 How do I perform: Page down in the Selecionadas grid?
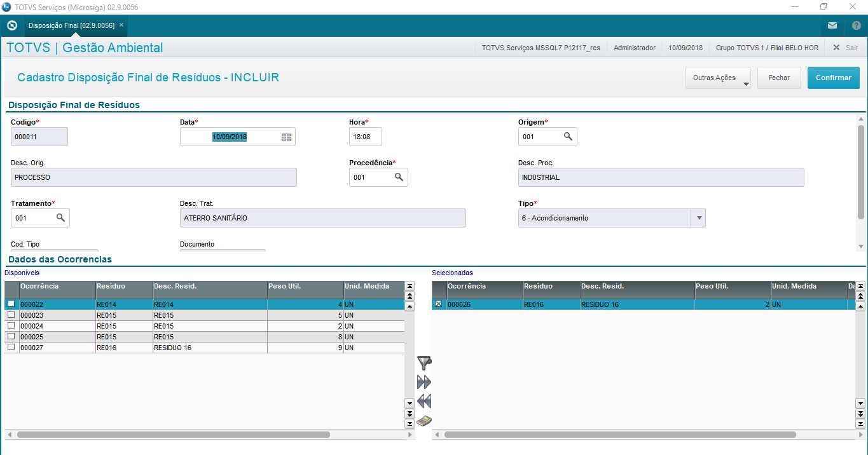(x=860, y=413)
